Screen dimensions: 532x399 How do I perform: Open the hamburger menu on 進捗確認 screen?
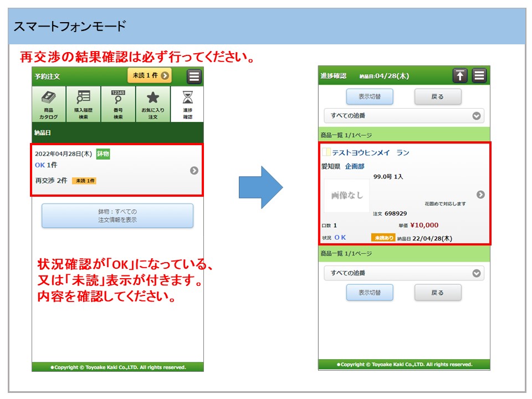[479, 75]
